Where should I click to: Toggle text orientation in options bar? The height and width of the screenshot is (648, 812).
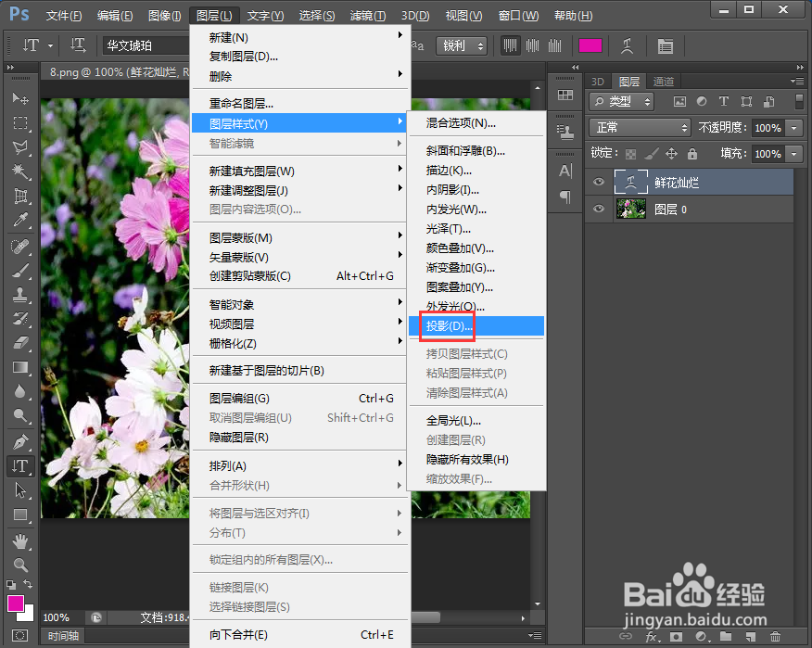pos(78,45)
